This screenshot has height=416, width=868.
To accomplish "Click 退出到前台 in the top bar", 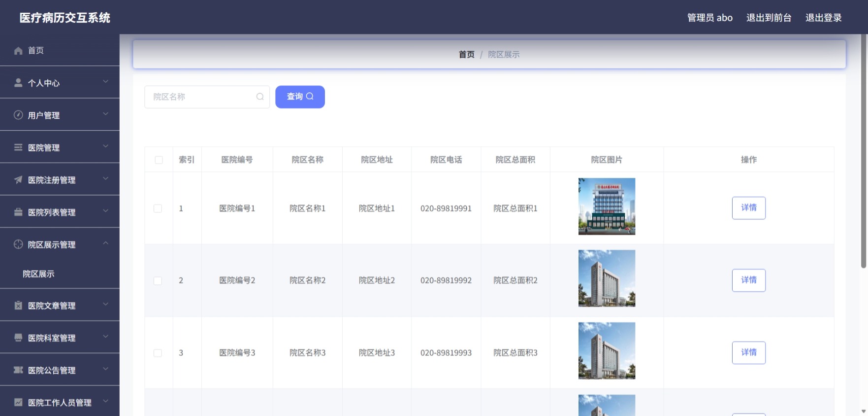I will (x=769, y=18).
